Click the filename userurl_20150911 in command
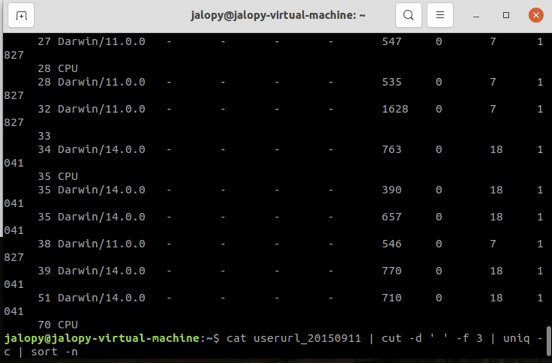The image size is (552, 364). pyautogui.click(x=307, y=339)
